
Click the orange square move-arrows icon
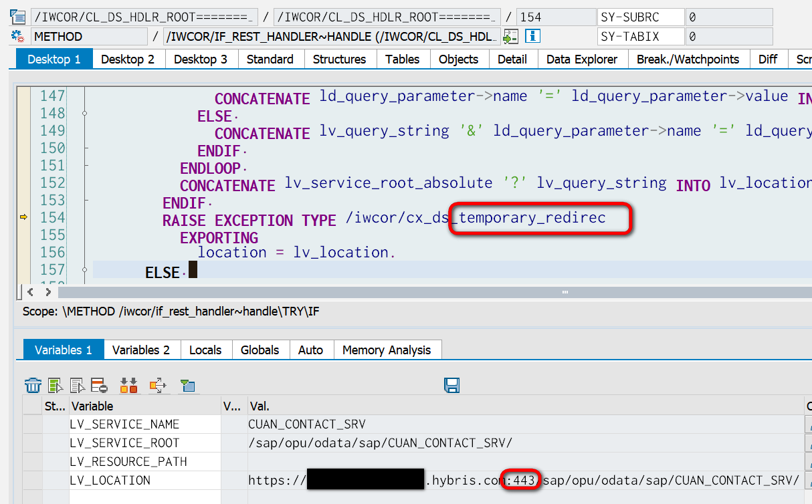tap(157, 385)
